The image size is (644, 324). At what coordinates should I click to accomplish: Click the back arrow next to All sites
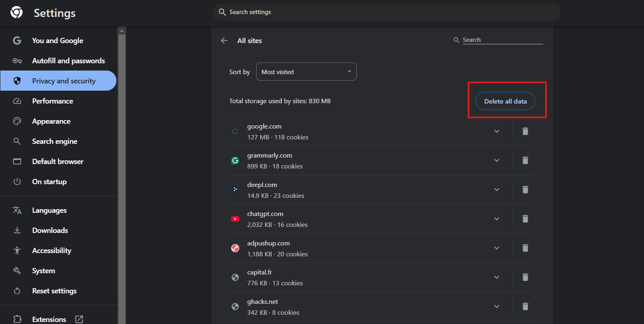point(224,41)
